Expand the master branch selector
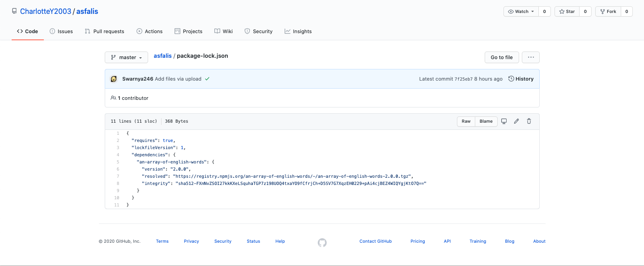This screenshot has height=266, width=644. [126, 57]
